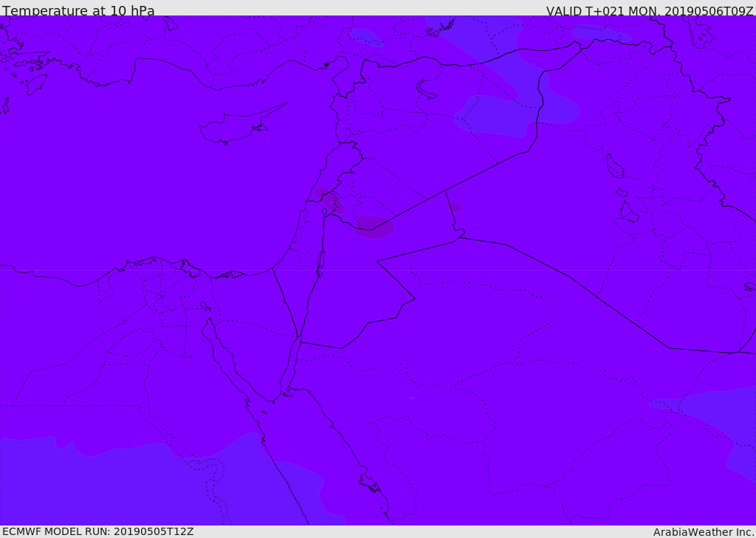Click the 'Temperature at 10 hPa' title text
This screenshot has width=756, height=538.
(78, 10)
